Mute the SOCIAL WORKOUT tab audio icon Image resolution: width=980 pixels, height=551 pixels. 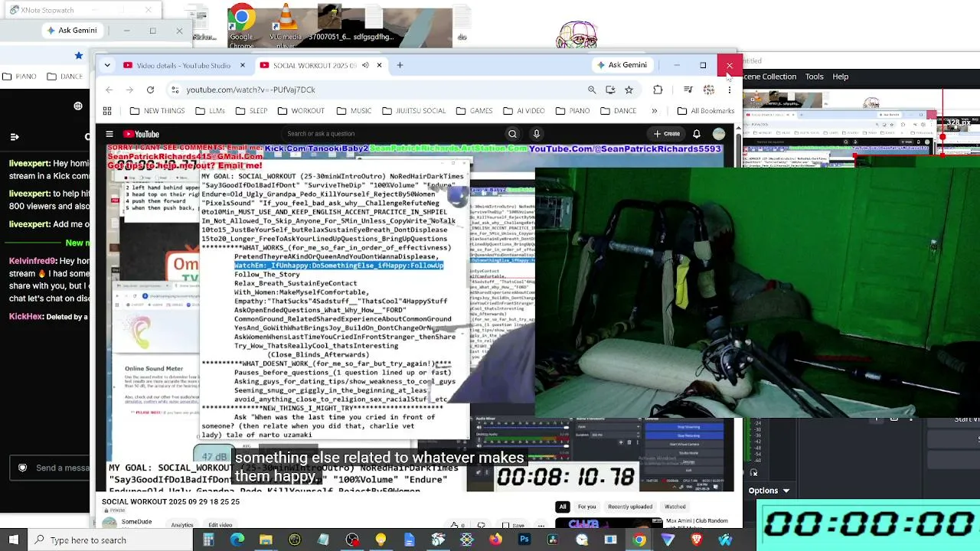[x=365, y=65]
